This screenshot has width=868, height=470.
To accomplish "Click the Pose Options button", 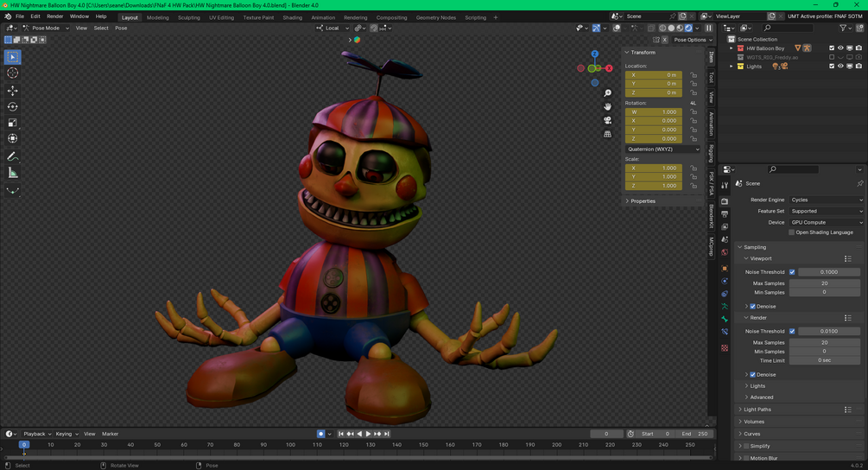I will [x=689, y=40].
